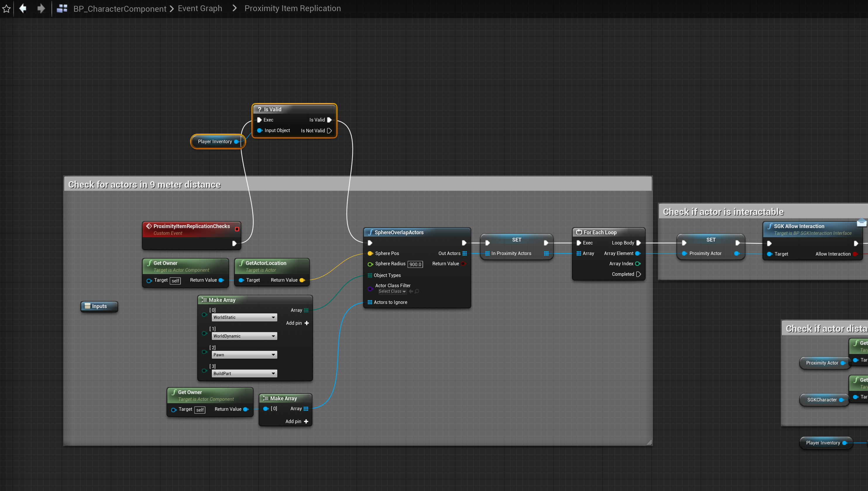Click the back navigation arrow
Image resolution: width=868 pixels, height=491 pixels.
coord(23,8)
